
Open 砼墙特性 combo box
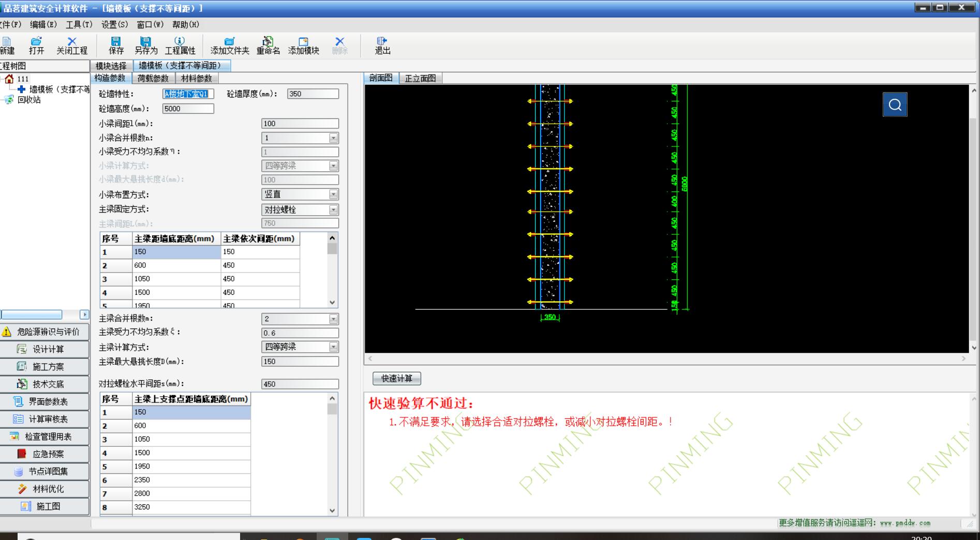point(188,94)
